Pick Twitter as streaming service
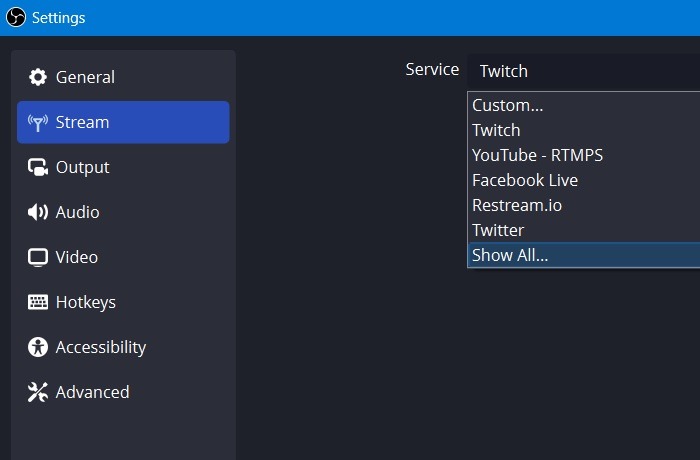 click(x=584, y=230)
